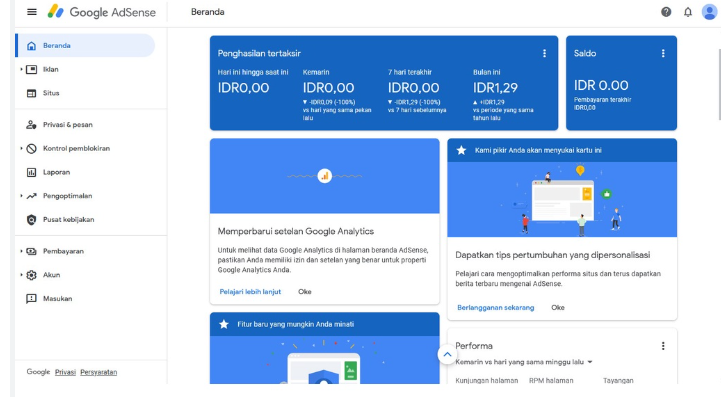Expand the Iklan menu arrow
This screenshot has height=397, width=721.
tap(21, 69)
